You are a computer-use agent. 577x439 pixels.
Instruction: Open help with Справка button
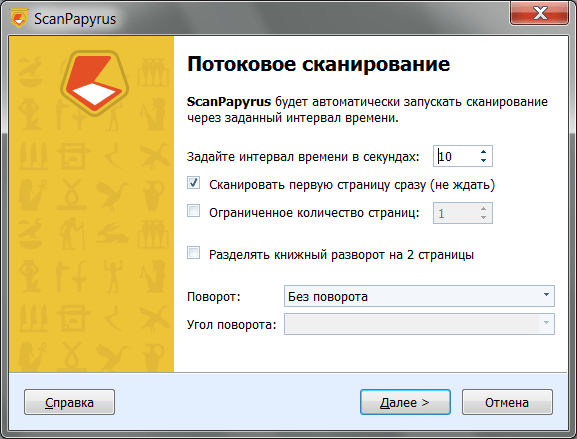tap(70, 402)
